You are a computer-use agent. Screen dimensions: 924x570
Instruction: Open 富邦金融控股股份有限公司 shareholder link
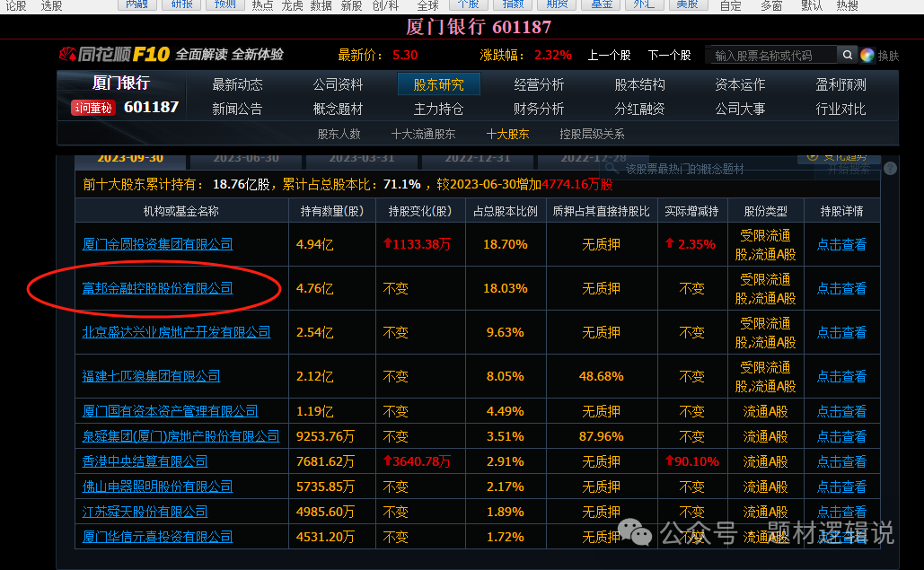tap(157, 288)
